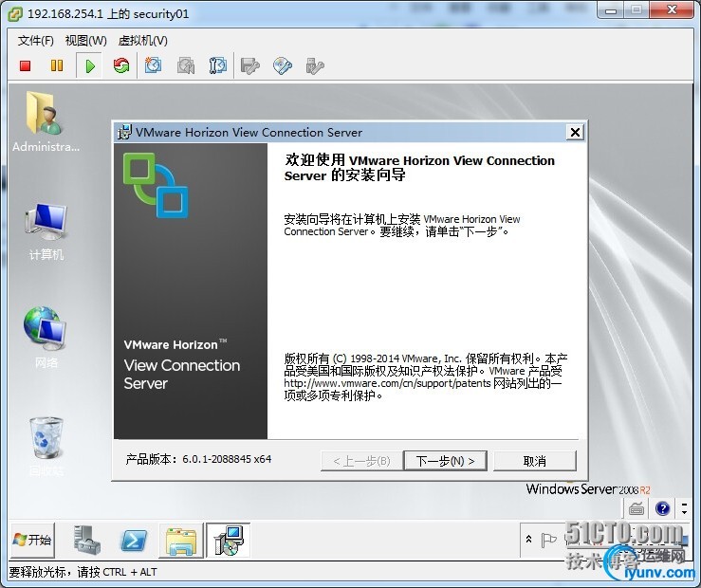The width and height of the screenshot is (701, 588).
Task: Pause the virtual machine
Action: (x=57, y=66)
